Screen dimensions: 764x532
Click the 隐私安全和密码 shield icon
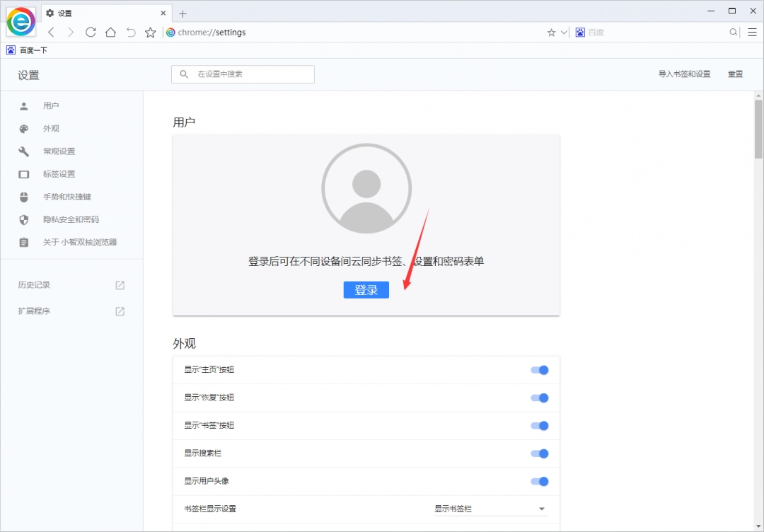(x=23, y=219)
